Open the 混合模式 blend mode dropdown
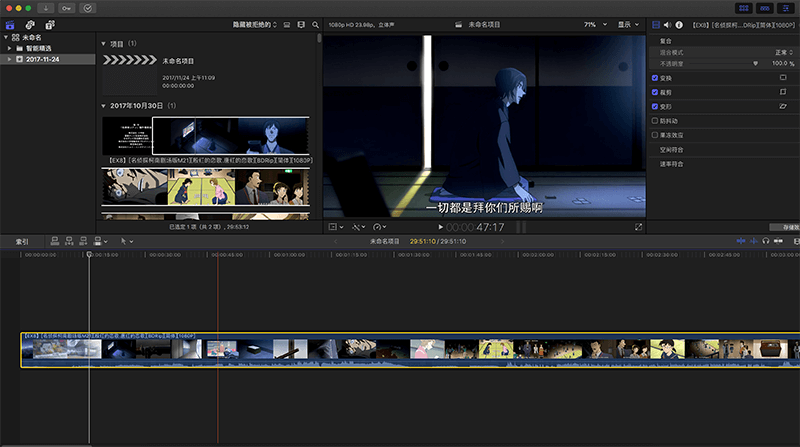Screen dimensions: 800x447 (x=784, y=53)
